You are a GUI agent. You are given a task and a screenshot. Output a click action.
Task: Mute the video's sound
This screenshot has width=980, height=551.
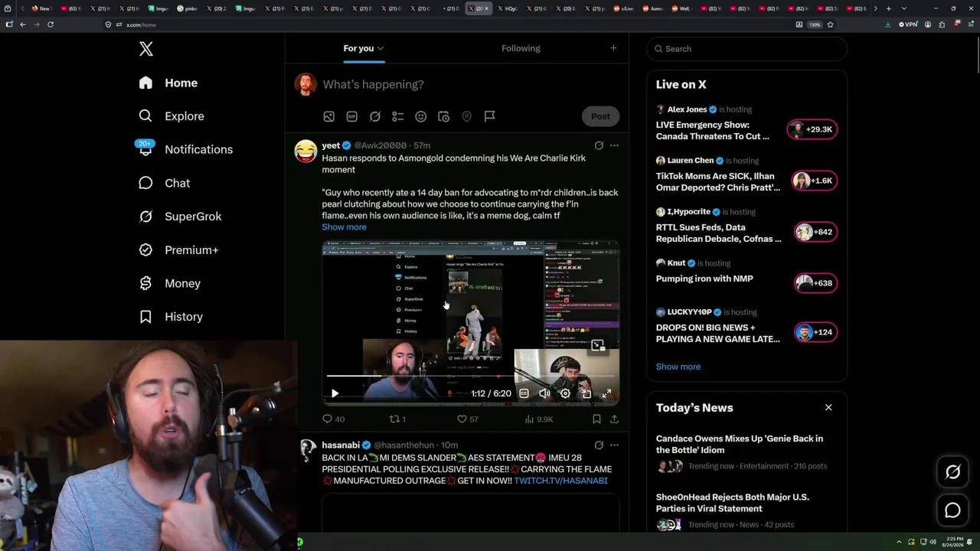(544, 393)
